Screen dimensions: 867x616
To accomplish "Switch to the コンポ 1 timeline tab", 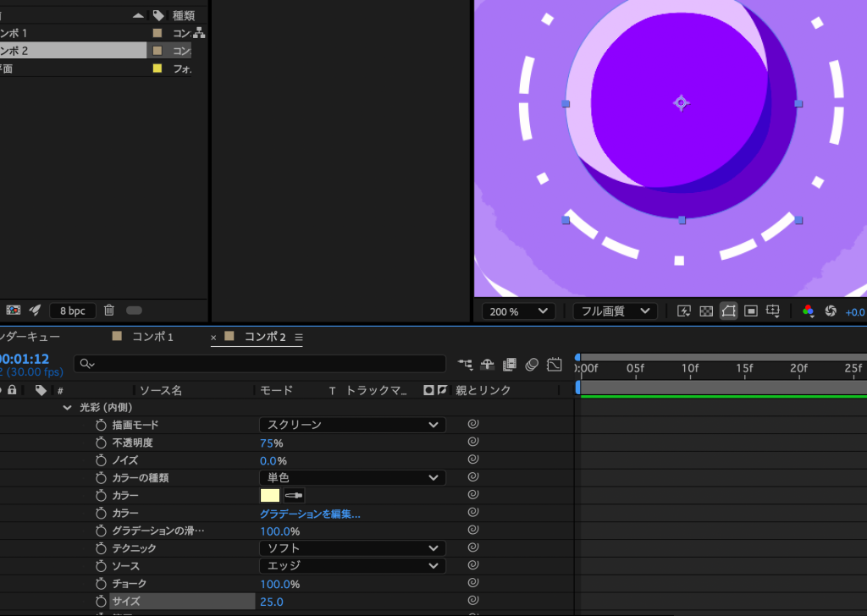I will tap(152, 337).
